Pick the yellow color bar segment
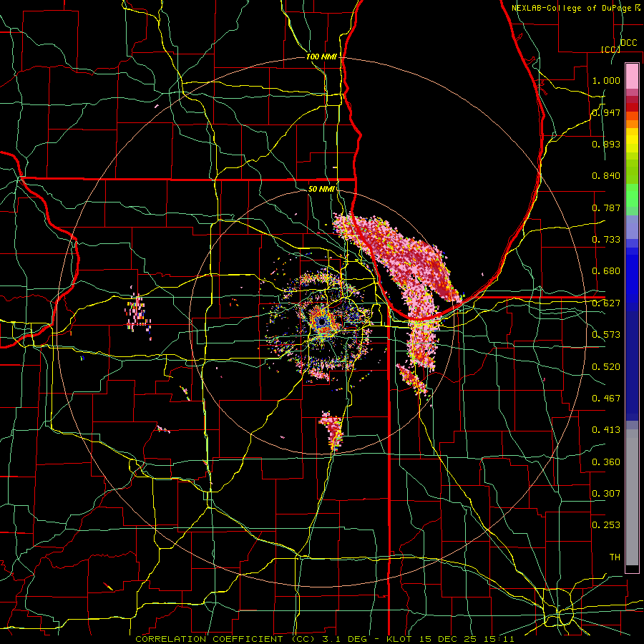644x644 pixels. coord(632,140)
